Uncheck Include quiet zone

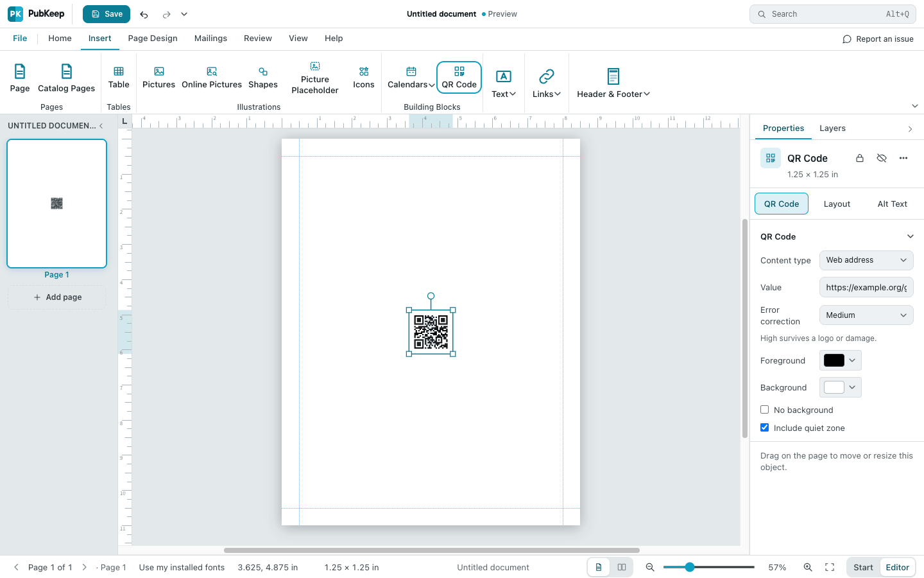click(765, 428)
